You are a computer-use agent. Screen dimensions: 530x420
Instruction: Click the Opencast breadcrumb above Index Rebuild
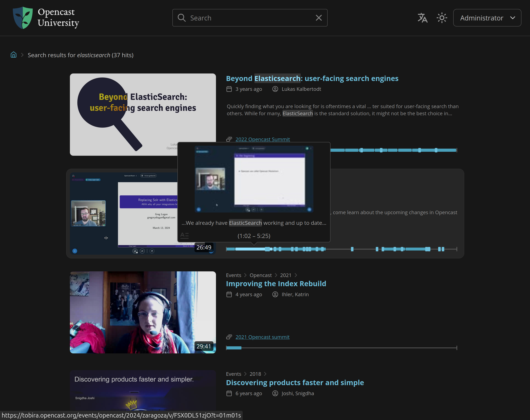[x=260, y=275]
